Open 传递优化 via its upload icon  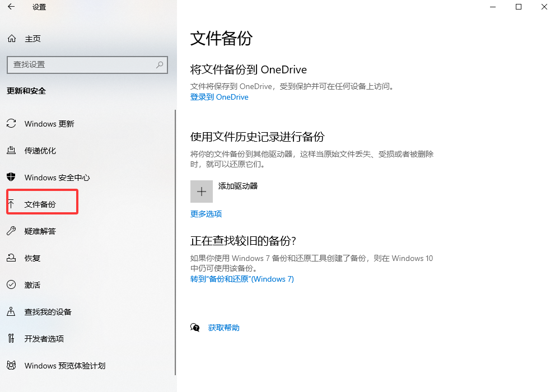click(11, 150)
